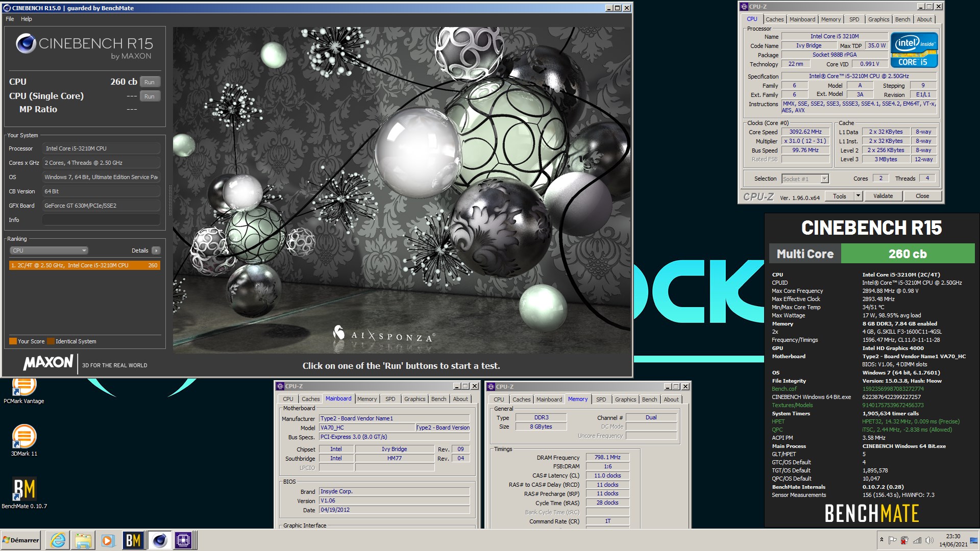Click the Your Score orange swatch

13,341
